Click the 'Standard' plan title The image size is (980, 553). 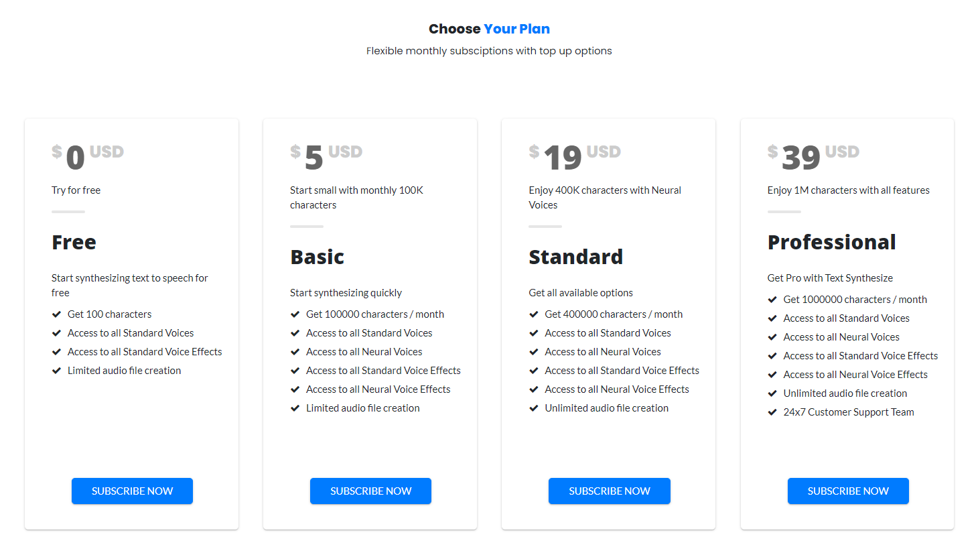click(x=575, y=257)
